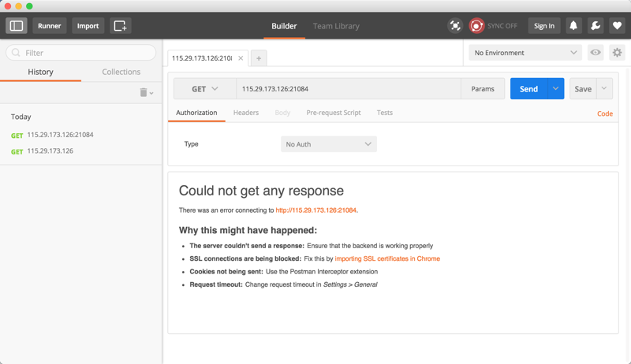Open the manage environments gear icon
This screenshot has width=631, height=364.
pos(617,53)
